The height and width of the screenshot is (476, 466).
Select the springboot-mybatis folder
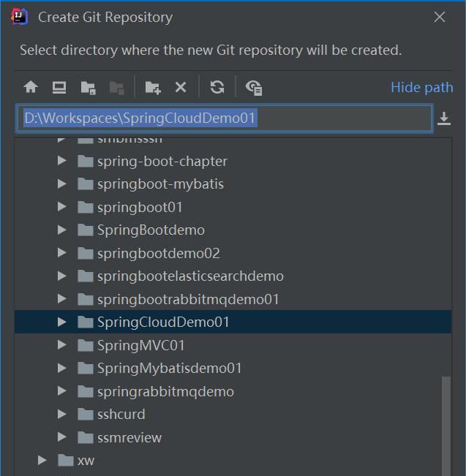point(160,184)
